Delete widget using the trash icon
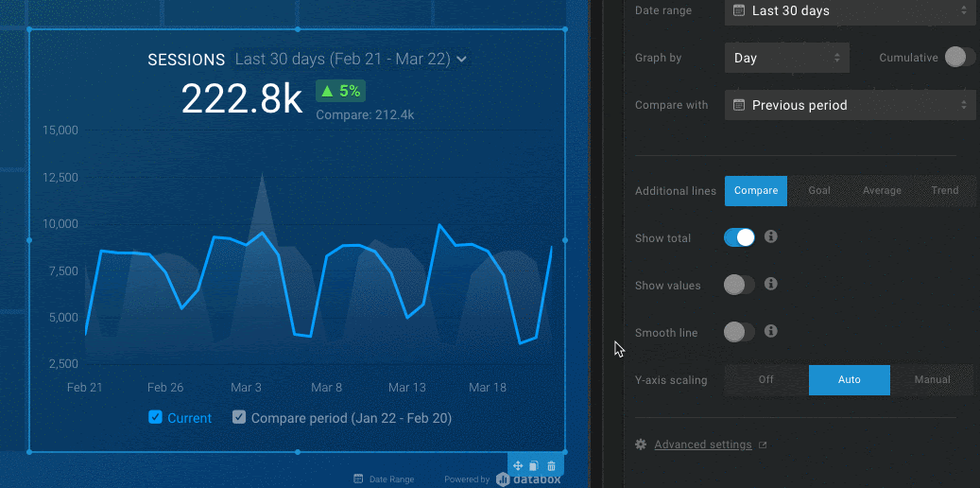The image size is (980, 488). 552,465
